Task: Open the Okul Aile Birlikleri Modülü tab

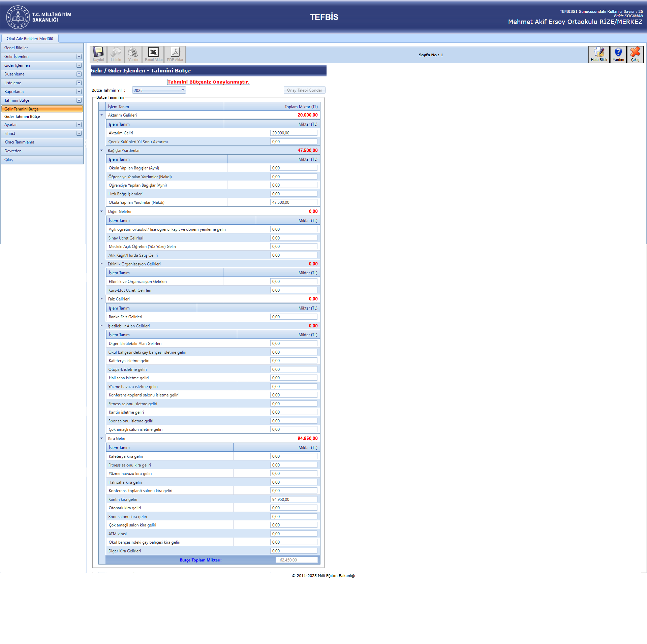Action: (30, 39)
